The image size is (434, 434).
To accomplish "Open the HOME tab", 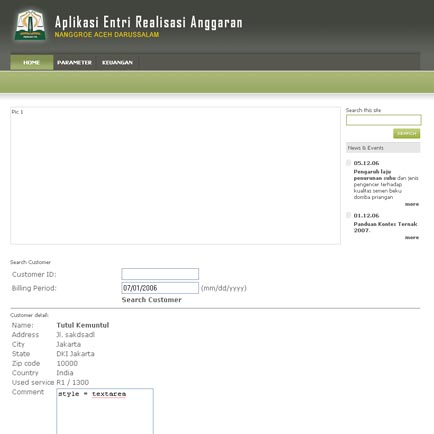I will [x=32, y=62].
